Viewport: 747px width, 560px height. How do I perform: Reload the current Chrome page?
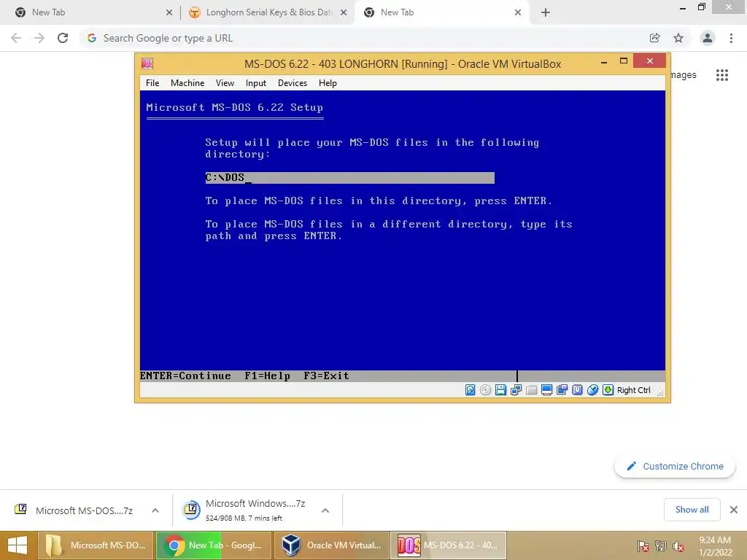tap(63, 38)
